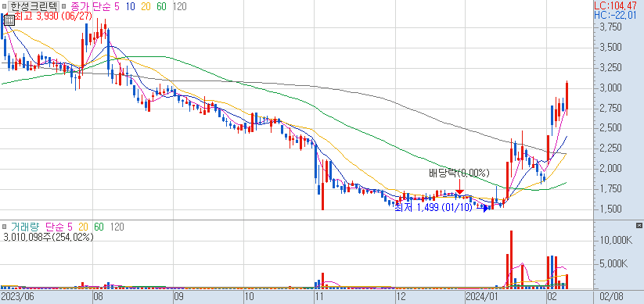Select the gray 120 in 거래량 legend
Viewport: 644px width, 304px height.
click(x=117, y=227)
